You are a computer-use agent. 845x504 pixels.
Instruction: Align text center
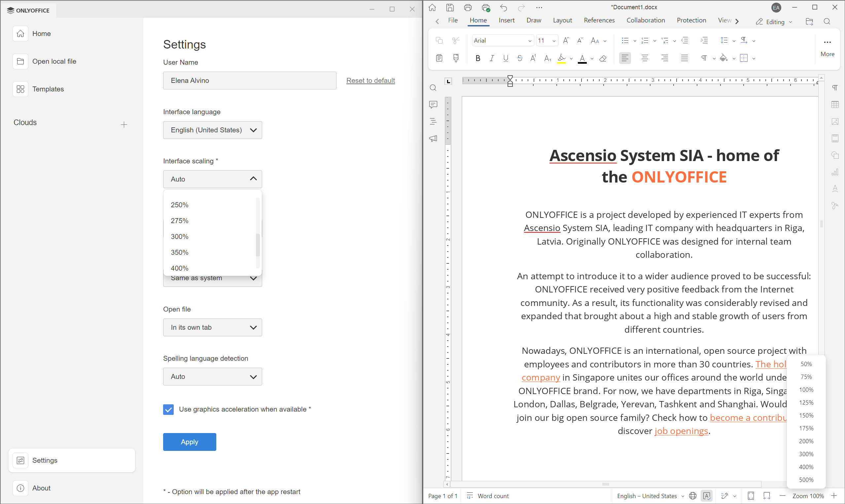[645, 58]
